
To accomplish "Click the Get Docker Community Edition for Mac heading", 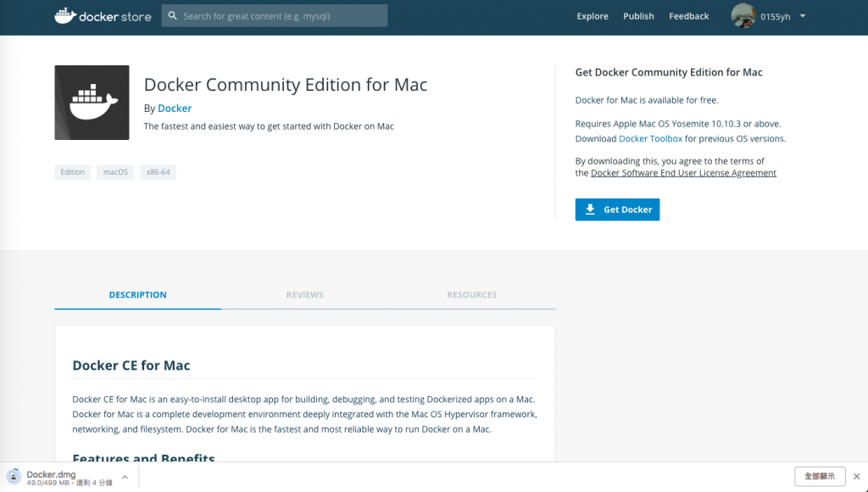I will [669, 73].
